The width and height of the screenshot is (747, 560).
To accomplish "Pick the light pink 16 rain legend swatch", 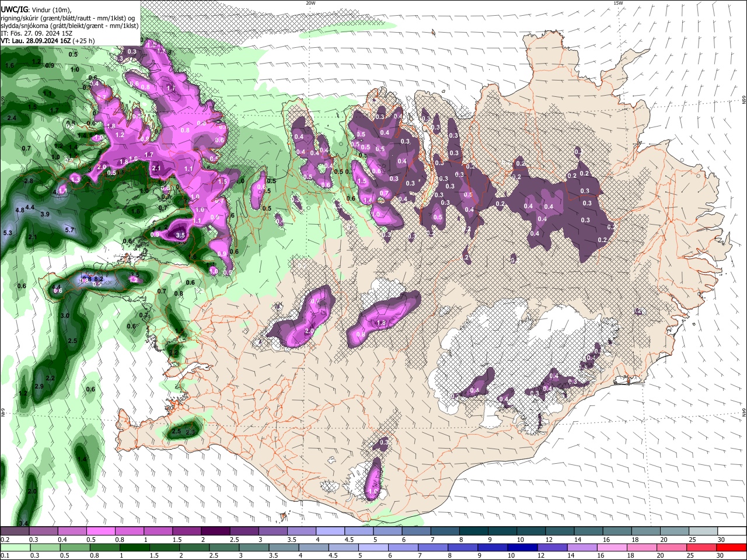I will [x=612, y=548].
